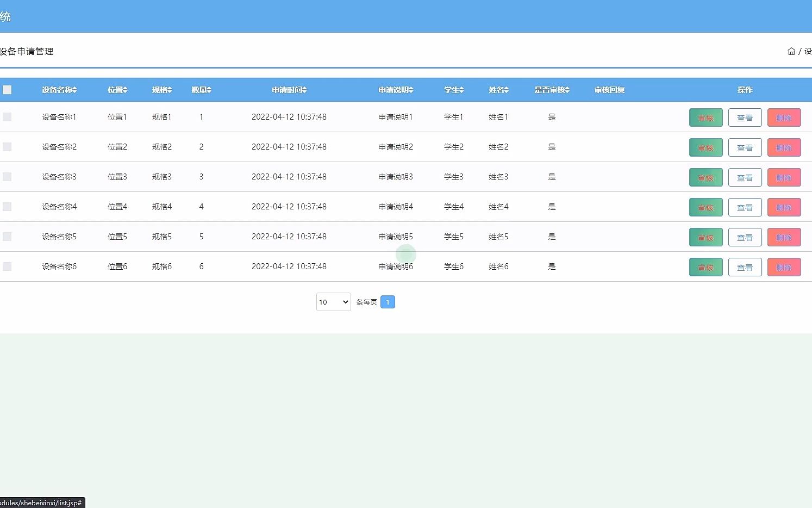Click cell 姓名6
The height and width of the screenshot is (508, 812).
pos(498,267)
